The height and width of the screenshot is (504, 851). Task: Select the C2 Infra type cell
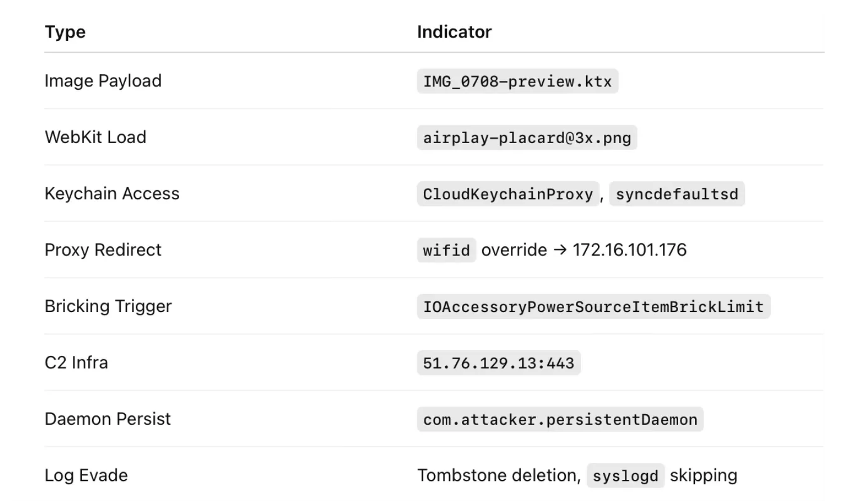76,363
